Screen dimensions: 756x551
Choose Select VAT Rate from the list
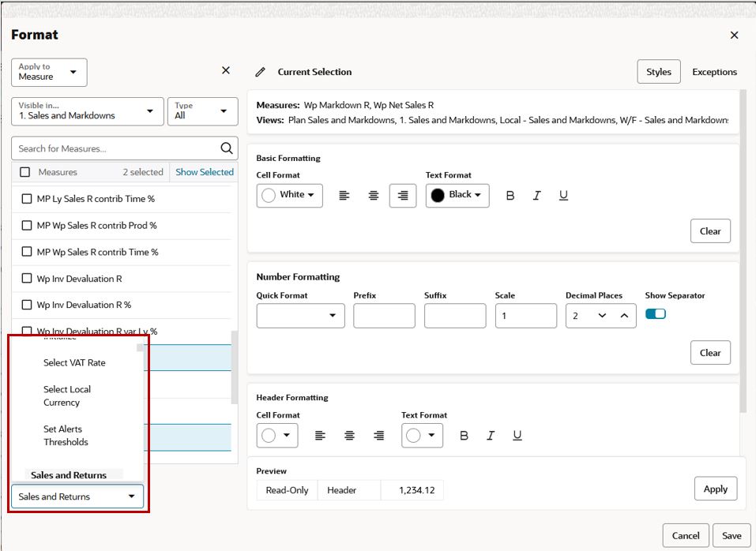[74, 363]
